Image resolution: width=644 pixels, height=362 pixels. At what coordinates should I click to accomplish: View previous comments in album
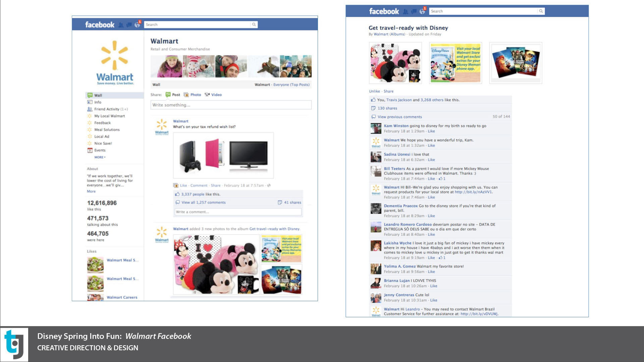[400, 117]
